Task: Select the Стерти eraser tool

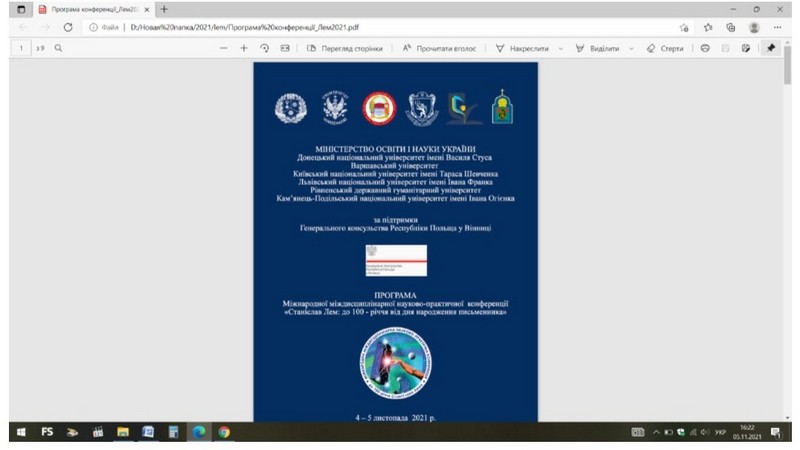Action: 665,48
